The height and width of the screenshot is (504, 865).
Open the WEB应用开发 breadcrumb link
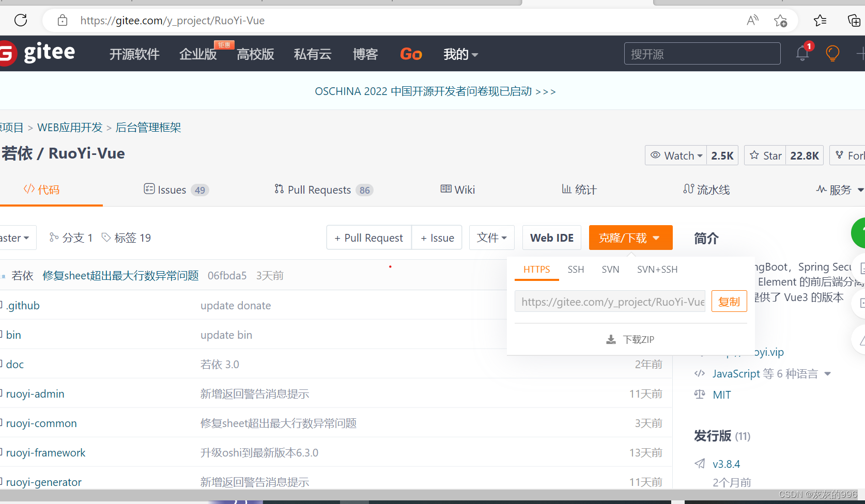click(70, 128)
